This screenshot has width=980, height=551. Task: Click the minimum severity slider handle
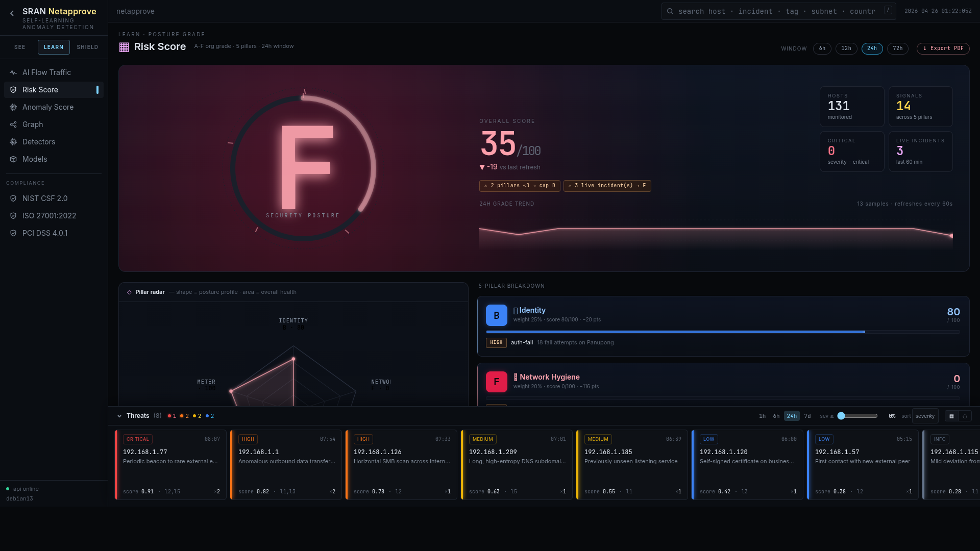pyautogui.click(x=841, y=416)
